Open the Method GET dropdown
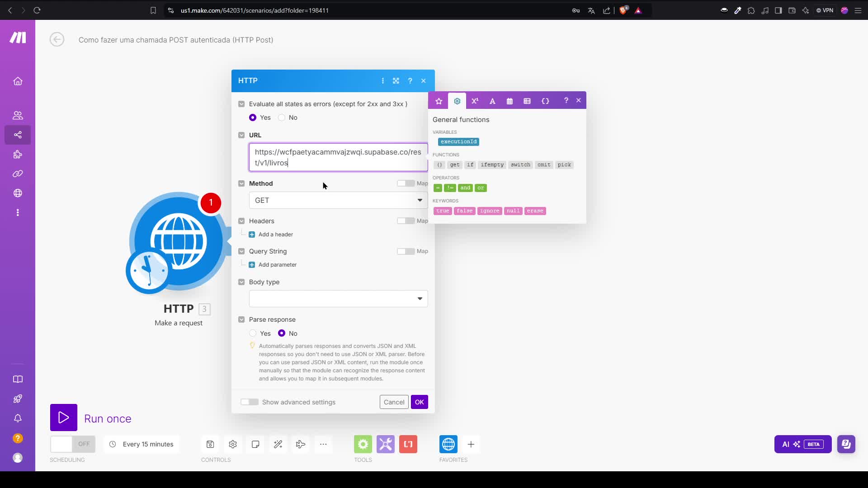 coord(338,200)
